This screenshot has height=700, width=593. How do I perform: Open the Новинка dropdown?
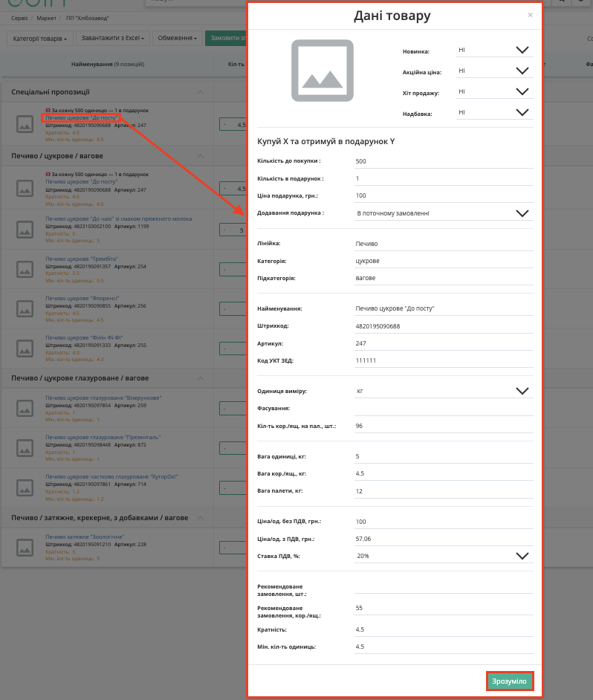(x=495, y=50)
